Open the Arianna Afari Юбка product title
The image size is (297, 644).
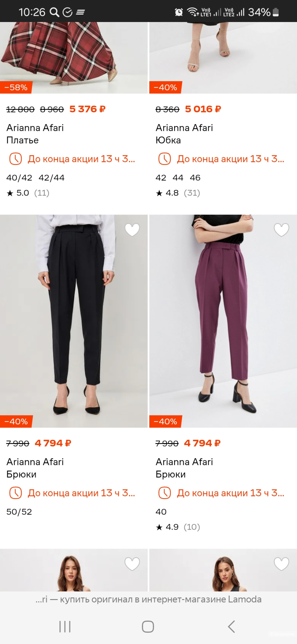pos(184,134)
